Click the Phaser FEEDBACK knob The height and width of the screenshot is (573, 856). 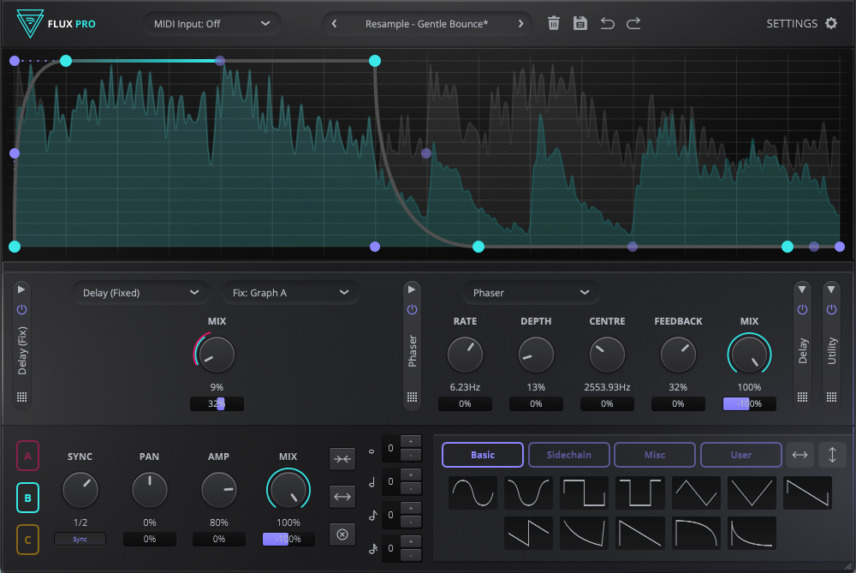tap(678, 354)
